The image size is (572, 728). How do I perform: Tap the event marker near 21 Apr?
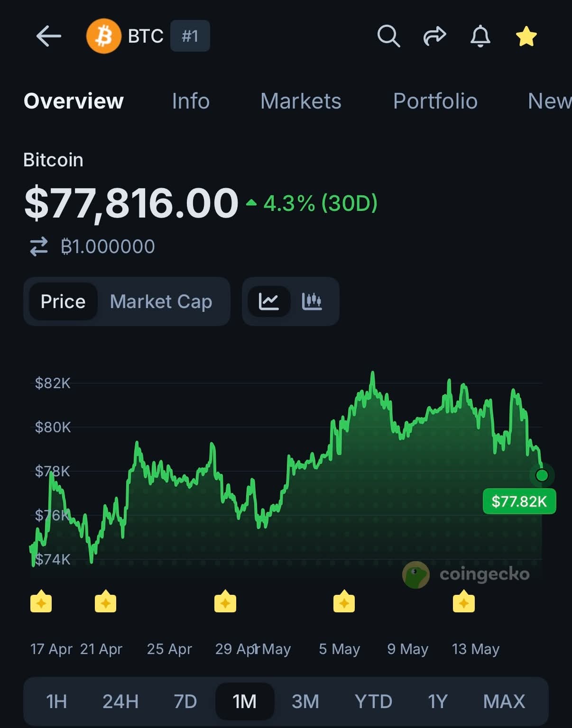click(105, 602)
